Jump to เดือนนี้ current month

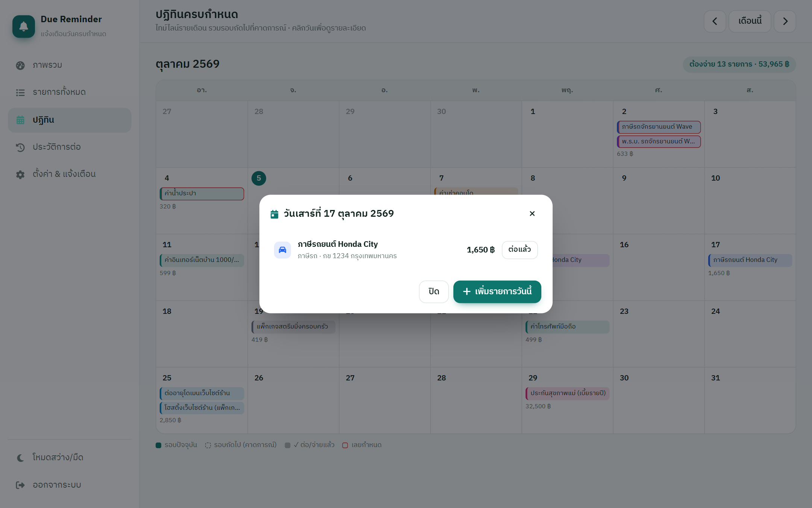(x=750, y=21)
